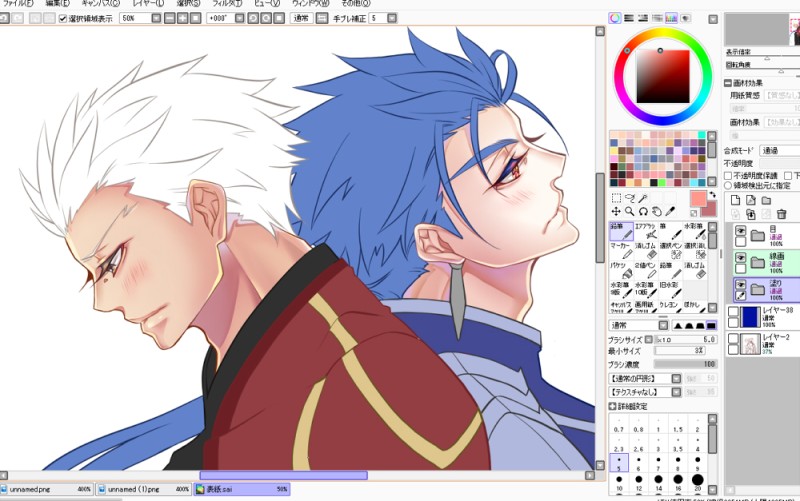The image size is (800, 501).
Task: Pick the 2値ペン binary pen tool
Action: 646,271
